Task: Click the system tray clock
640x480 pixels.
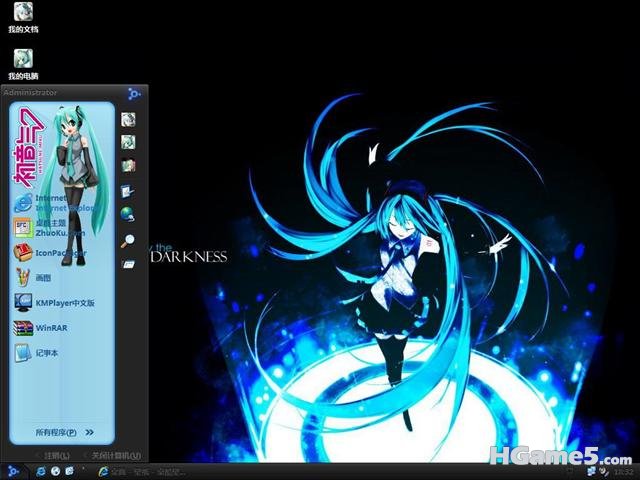Action: (x=623, y=472)
